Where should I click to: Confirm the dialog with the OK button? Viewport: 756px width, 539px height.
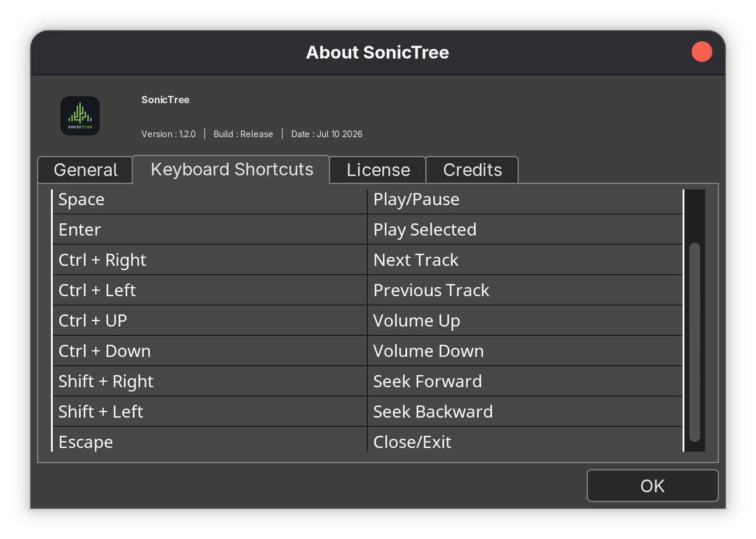(652, 486)
